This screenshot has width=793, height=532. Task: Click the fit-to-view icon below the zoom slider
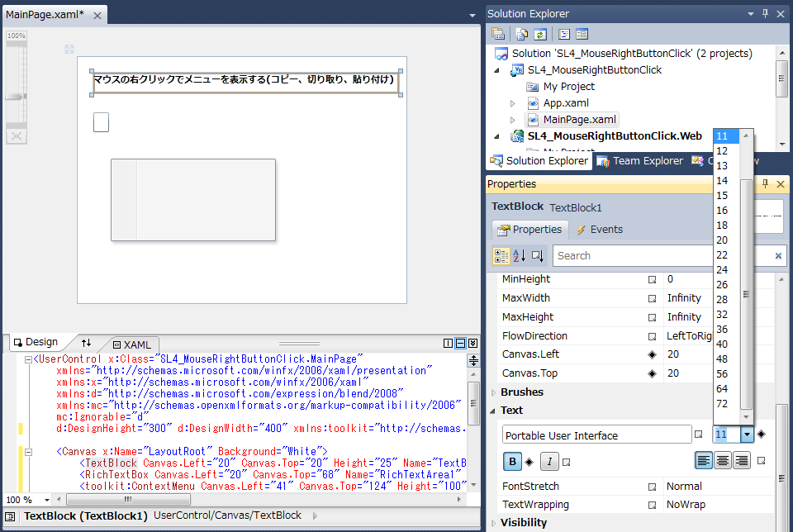tap(17, 136)
